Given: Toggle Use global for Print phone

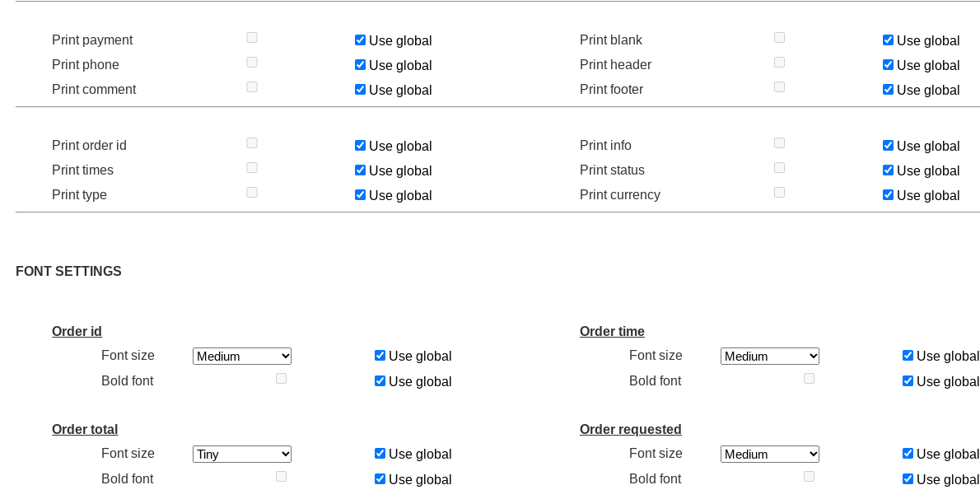Looking at the screenshot, I should coord(360,65).
